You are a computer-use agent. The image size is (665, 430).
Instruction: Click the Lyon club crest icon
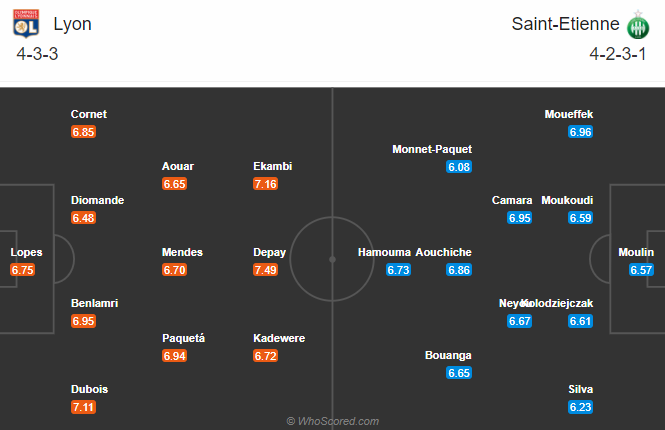pyautogui.click(x=26, y=23)
